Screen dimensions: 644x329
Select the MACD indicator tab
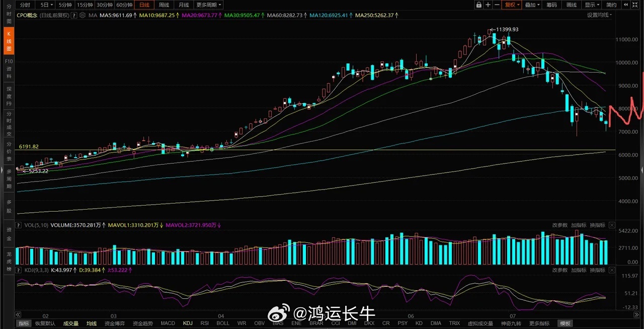[168, 323]
